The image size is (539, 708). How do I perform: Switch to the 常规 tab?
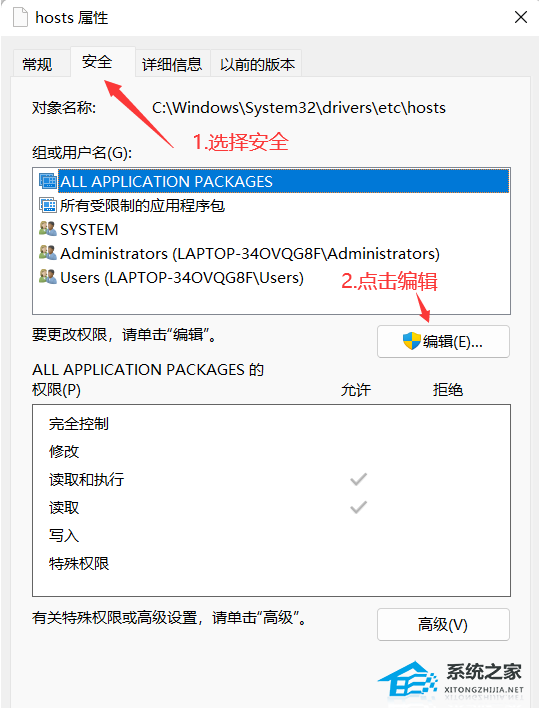pos(37,64)
